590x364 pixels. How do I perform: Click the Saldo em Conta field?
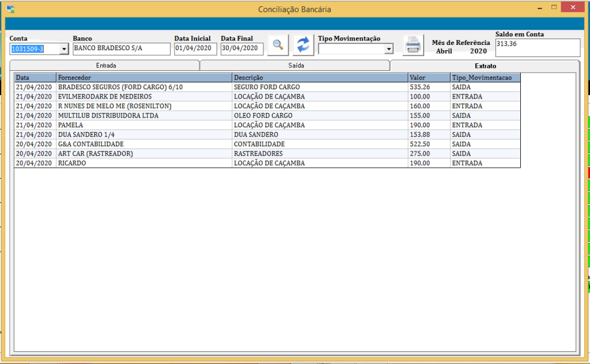(x=537, y=47)
